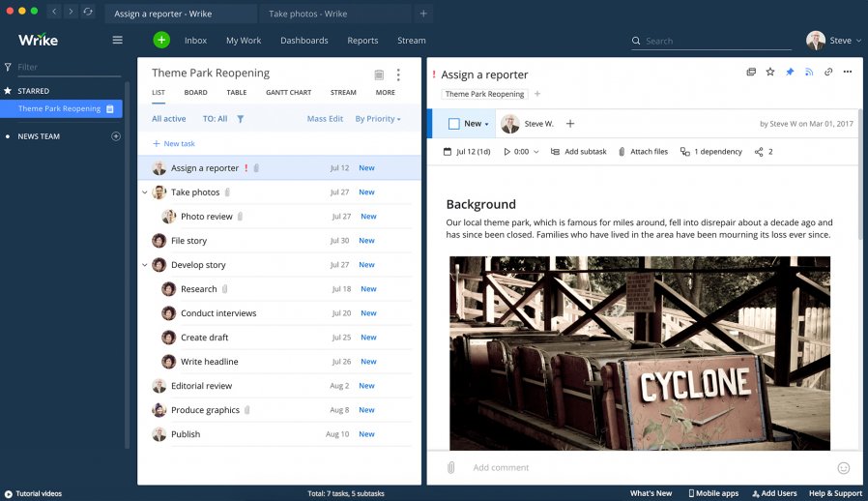
Task: Click the blue pin icon
Action: click(x=790, y=72)
